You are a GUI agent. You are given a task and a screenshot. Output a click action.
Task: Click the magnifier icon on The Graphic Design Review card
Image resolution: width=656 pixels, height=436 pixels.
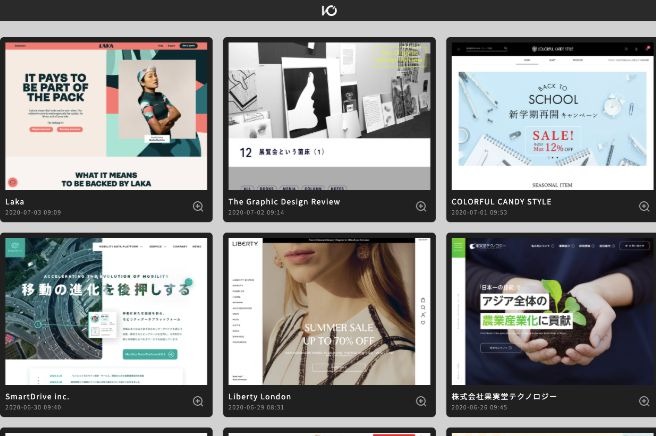tap(421, 206)
